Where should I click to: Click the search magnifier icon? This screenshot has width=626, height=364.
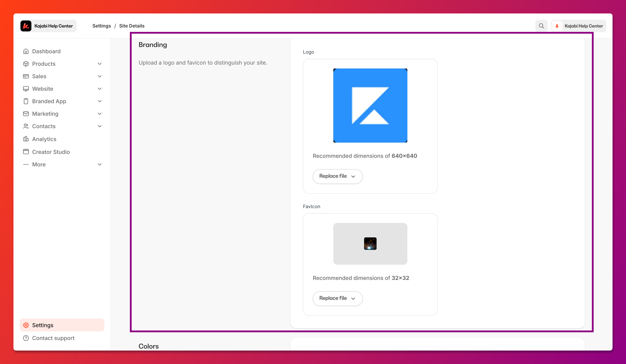pyautogui.click(x=541, y=26)
